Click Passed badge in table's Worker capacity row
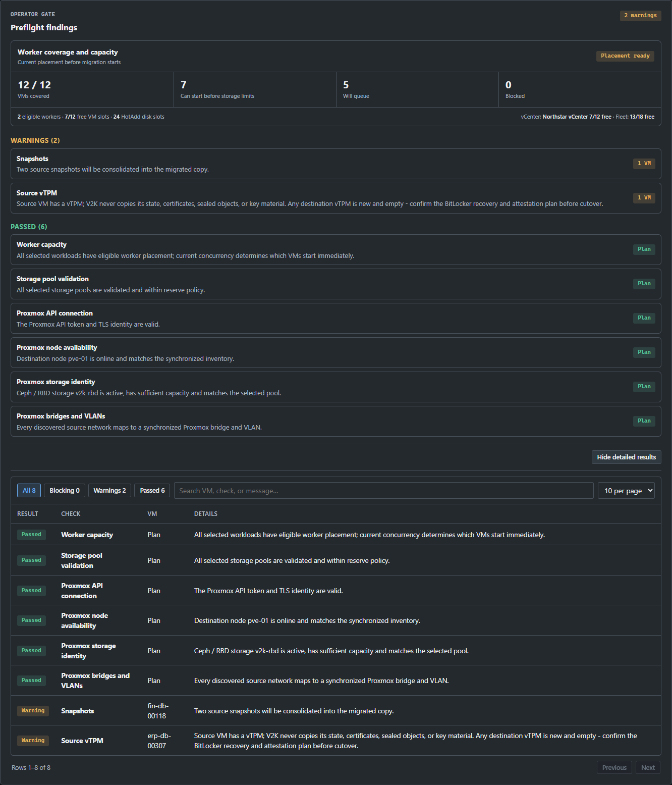672x785 pixels. pyautogui.click(x=31, y=535)
